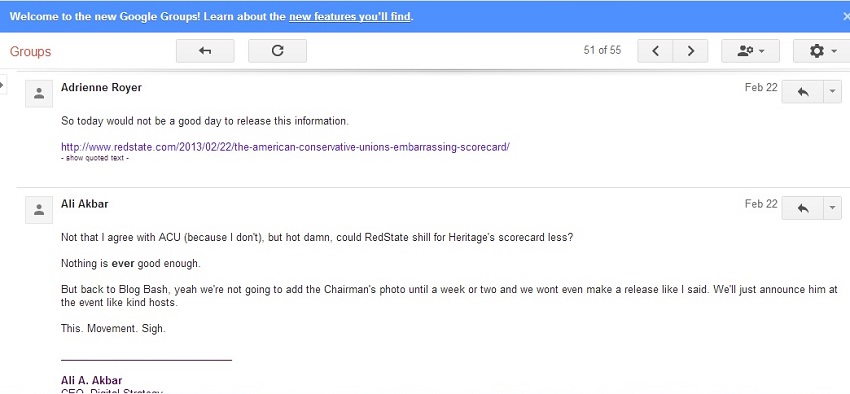The width and height of the screenshot is (850, 394).
Task: Go to previous topic with left chevron
Action: (655, 51)
